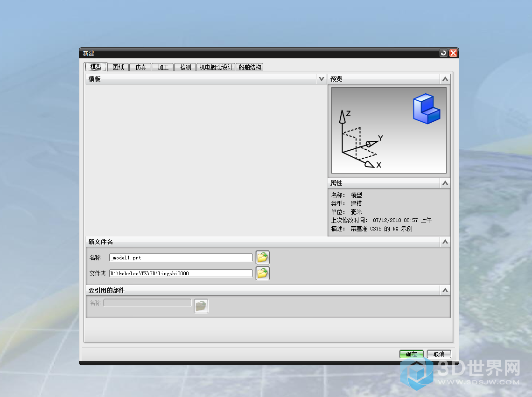The height and width of the screenshot is (397, 532).
Task: Collapse the 预览 section
Action: [x=445, y=79]
